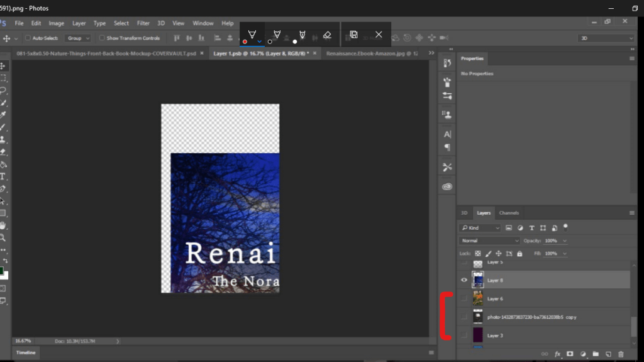Expand the Opacity value dropdown

[x=564, y=241]
